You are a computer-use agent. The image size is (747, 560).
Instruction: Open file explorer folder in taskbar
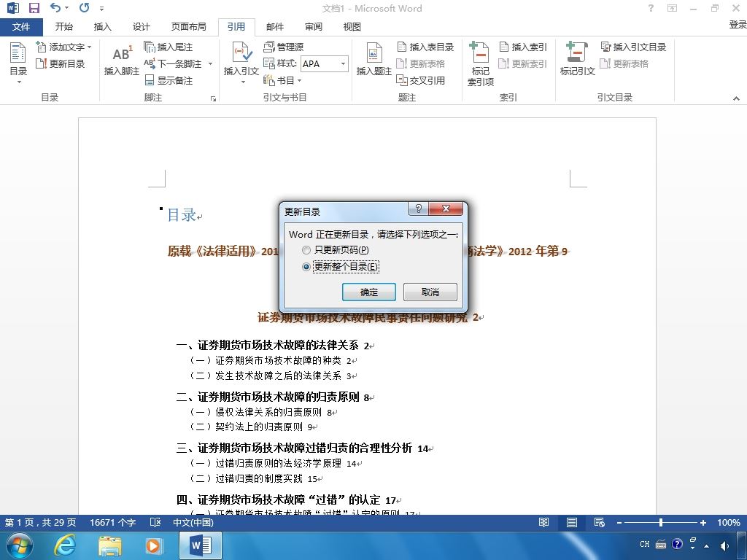[x=110, y=545]
